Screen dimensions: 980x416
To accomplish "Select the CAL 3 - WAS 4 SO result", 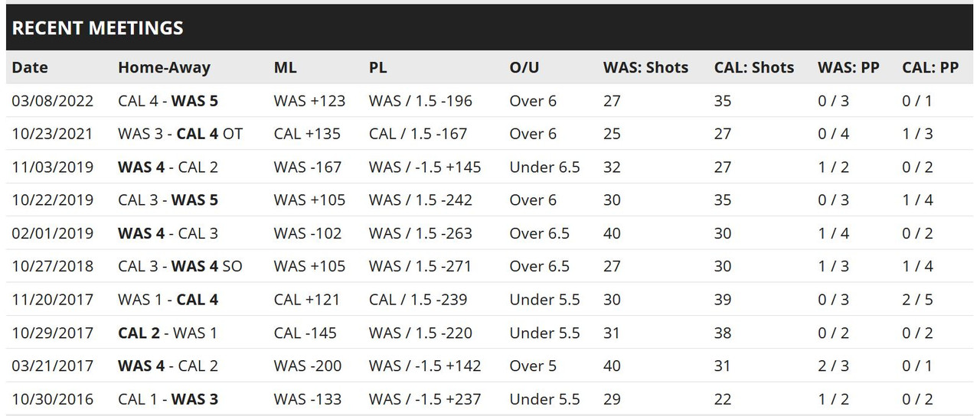I will pos(181,266).
